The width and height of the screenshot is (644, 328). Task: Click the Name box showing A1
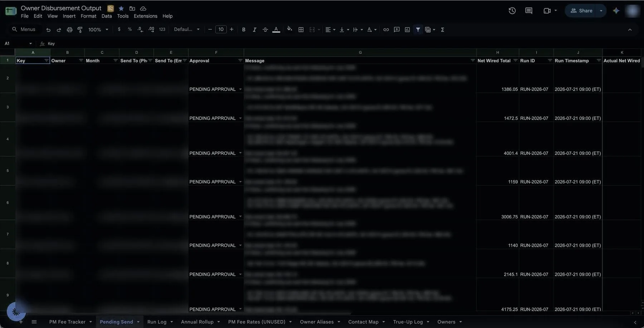(x=18, y=43)
